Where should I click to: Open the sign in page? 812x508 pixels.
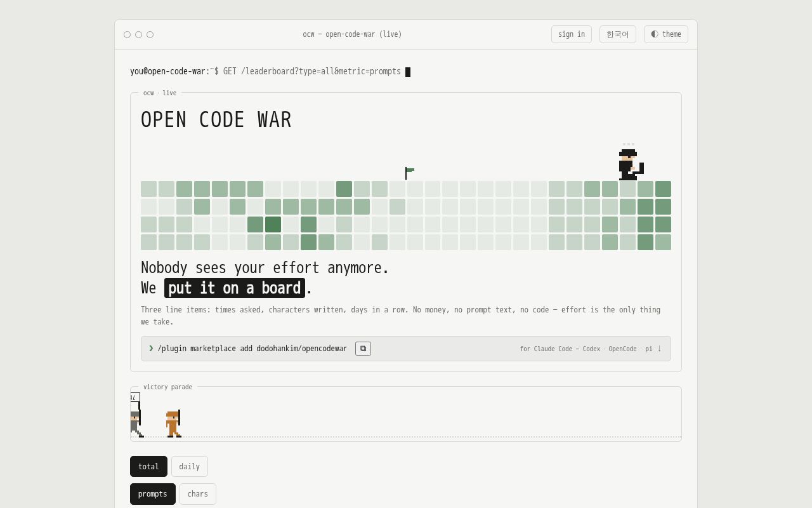point(572,34)
